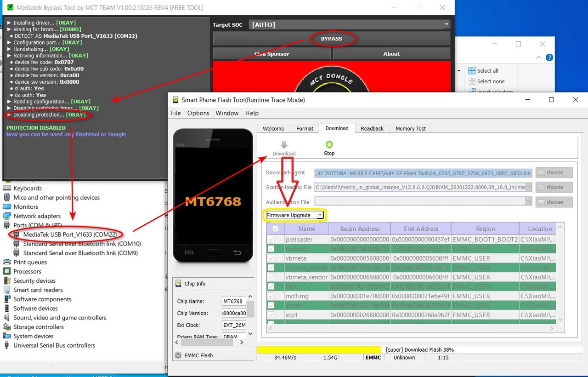Screen dimensions: 588x377
Task: Switch to the Memory Test tab
Action: click(411, 129)
